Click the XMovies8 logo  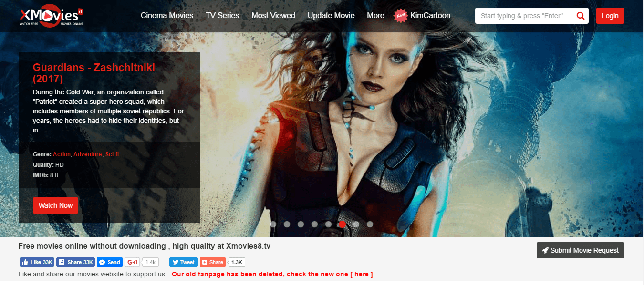pyautogui.click(x=51, y=16)
